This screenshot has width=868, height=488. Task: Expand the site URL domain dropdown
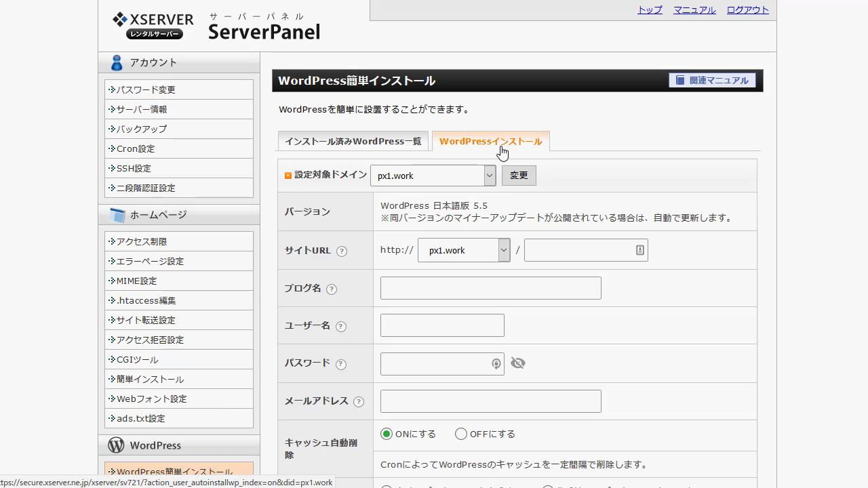pyautogui.click(x=464, y=250)
